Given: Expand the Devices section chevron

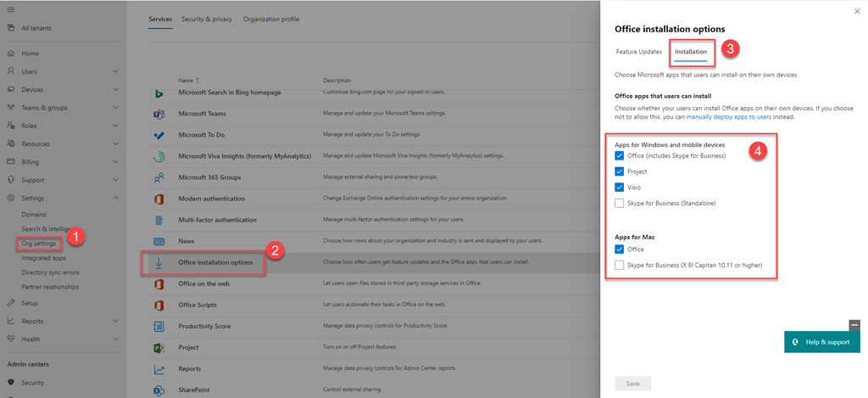Looking at the screenshot, I should pyautogui.click(x=115, y=90).
